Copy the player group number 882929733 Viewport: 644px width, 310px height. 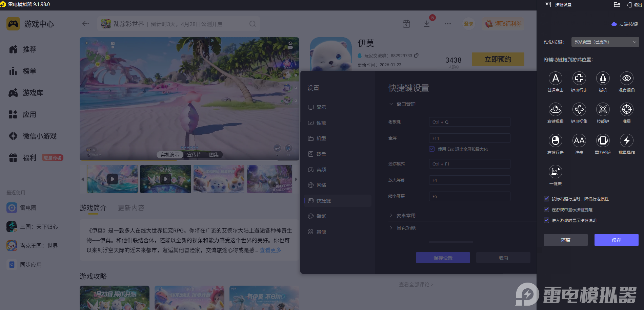click(x=417, y=56)
